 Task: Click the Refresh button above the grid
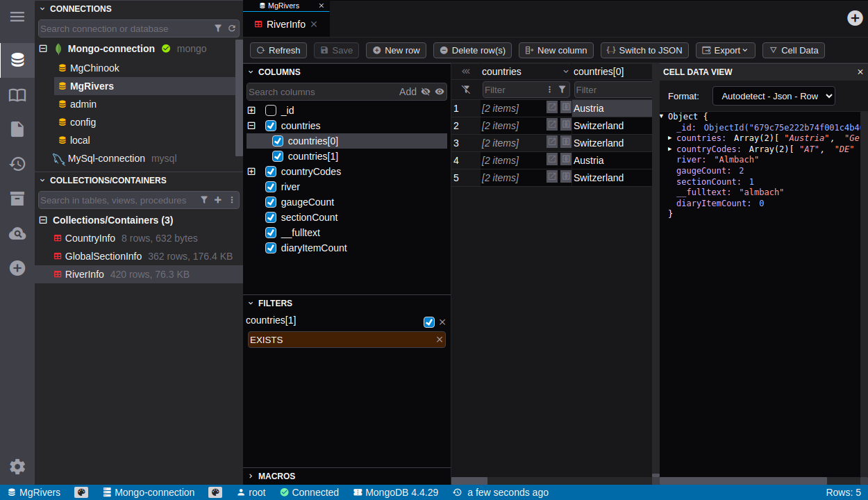(x=278, y=50)
